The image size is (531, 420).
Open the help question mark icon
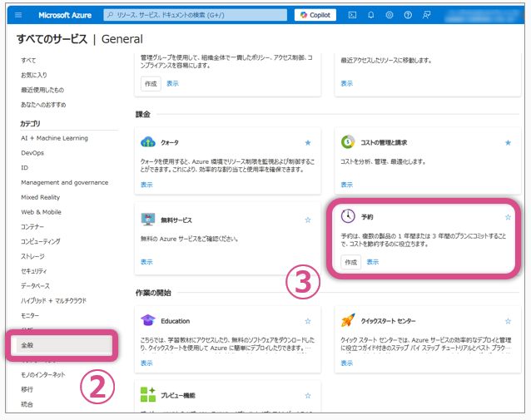point(408,15)
